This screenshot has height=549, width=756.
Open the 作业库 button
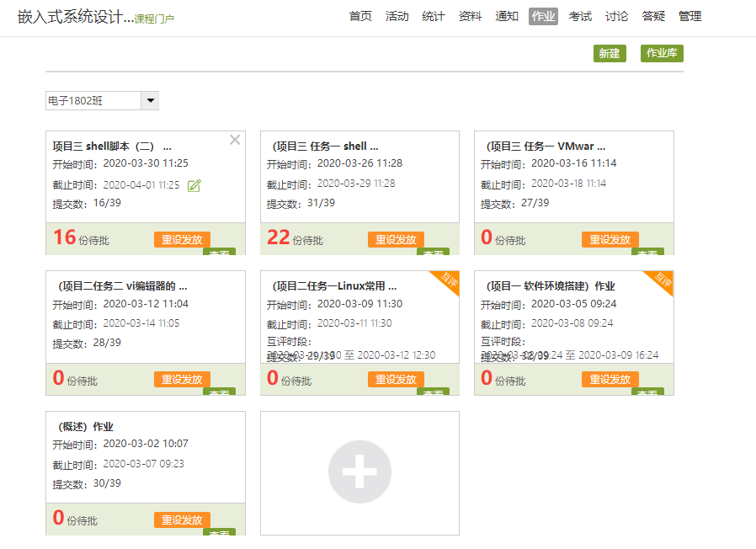[x=662, y=53]
